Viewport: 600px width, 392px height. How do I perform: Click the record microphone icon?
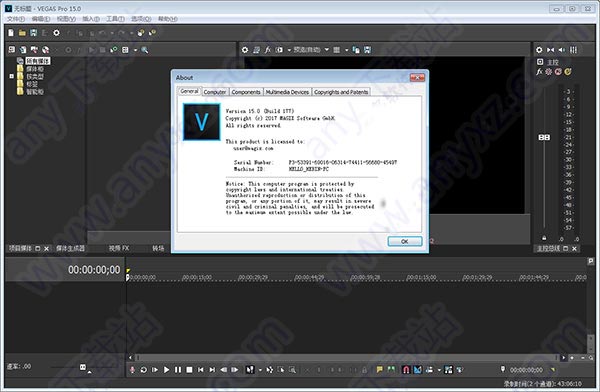[x=132, y=369]
